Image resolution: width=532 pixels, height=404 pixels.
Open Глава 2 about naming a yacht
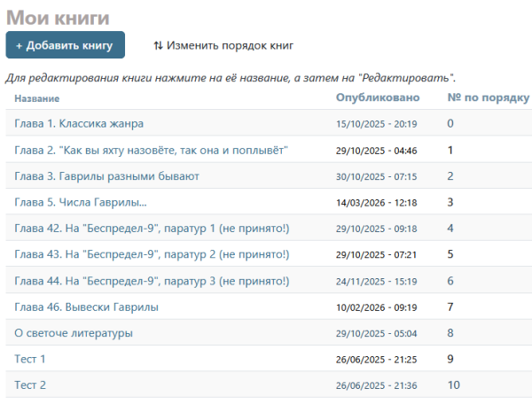(152, 150)
